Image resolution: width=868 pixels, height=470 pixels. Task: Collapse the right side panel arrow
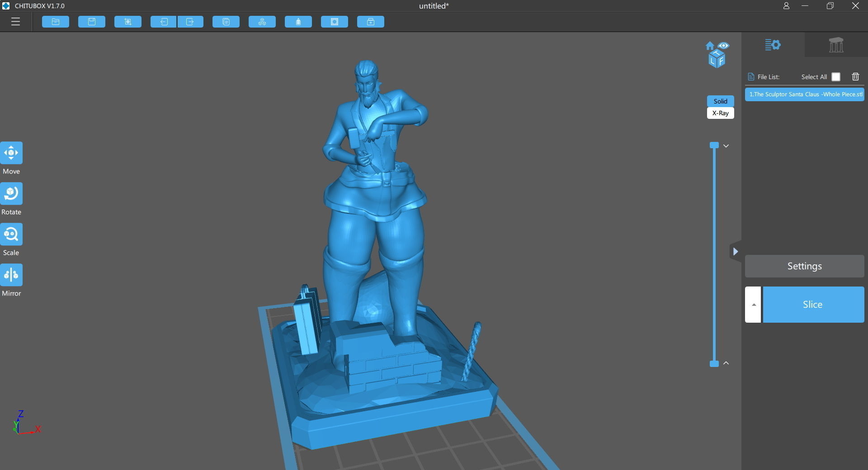click(735, 251)
